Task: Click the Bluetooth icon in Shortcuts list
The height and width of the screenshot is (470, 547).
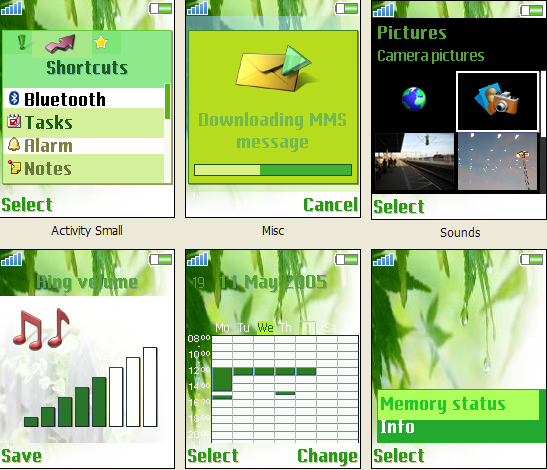Action: click(14, 98)
